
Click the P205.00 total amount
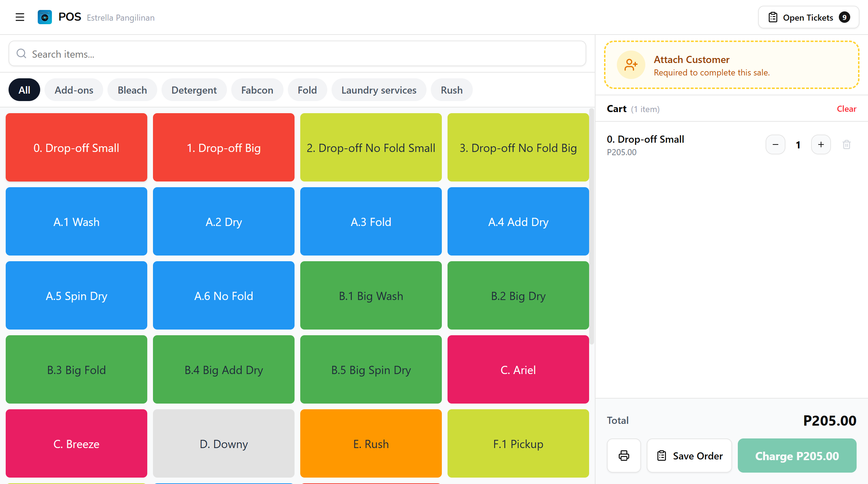[x=830, y=421]
